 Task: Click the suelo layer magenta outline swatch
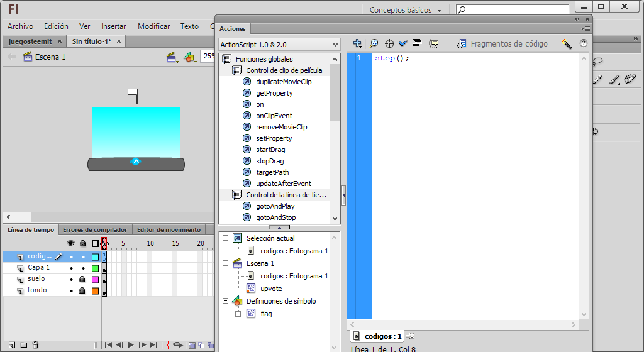coord(95,279)
